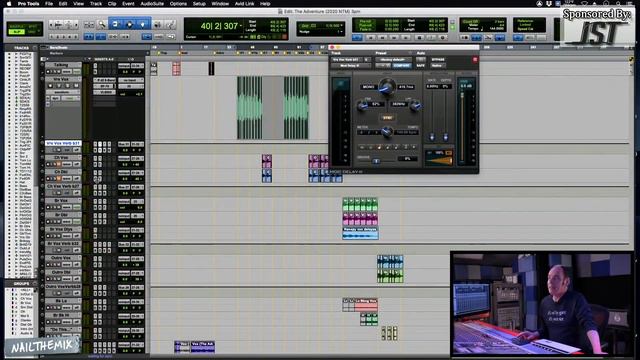Open main counter format dropdown arrow
The image size is (640, 360).
pos(240,26)
